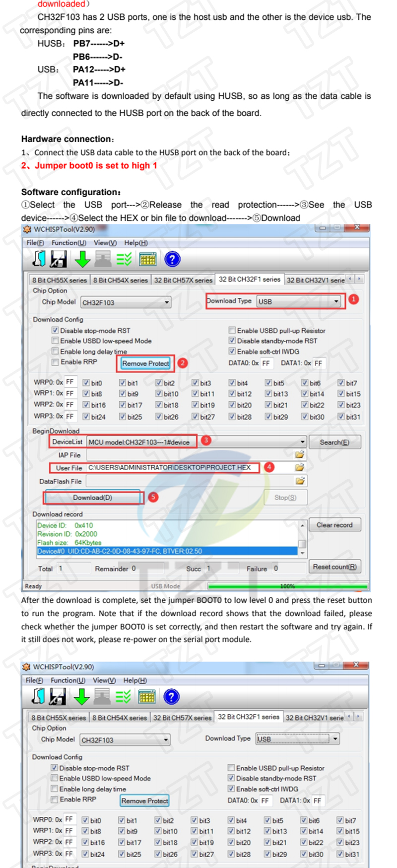Toggle Enable soft-ctrl IWDG in the upper window
Image resolution: width=397 pixels, height=868 pixels.
click(x=232, y=351)
